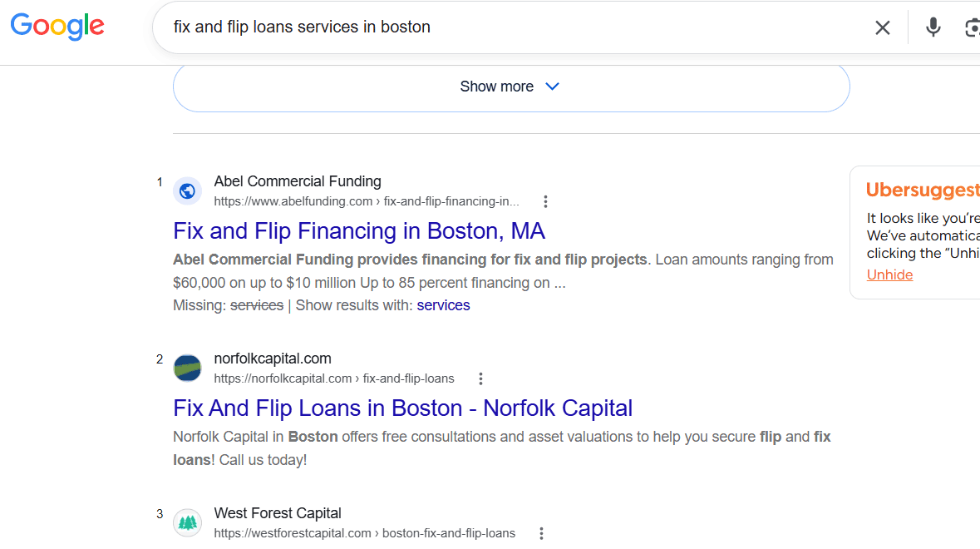Image resolution: width=980 pixels, height=549 pixels.
Task: Click the norfolkcapital.com URL breadcrumb
Action: point(334,378)
